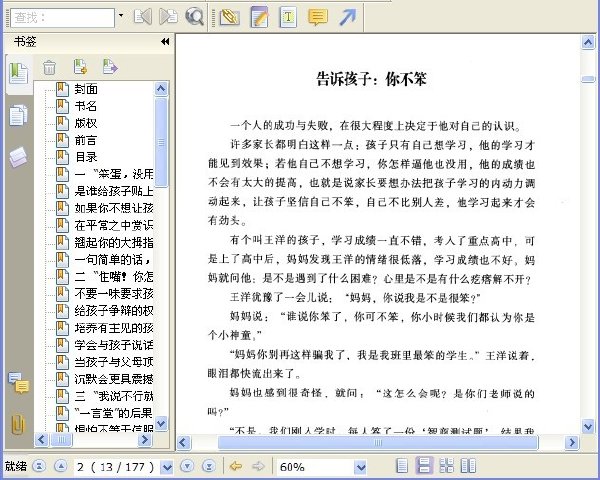Click the find next icon
This screenshot has width=600, height=480.
168,17
